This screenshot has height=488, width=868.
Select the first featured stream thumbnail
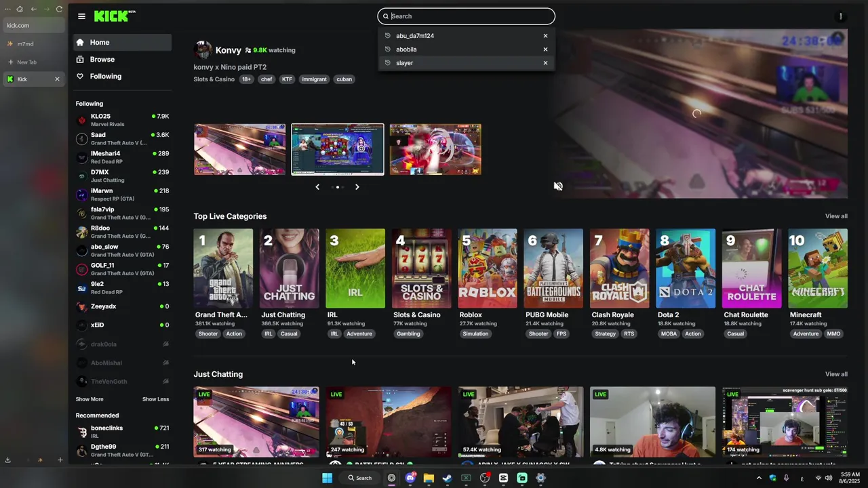(x=240, y=149)
